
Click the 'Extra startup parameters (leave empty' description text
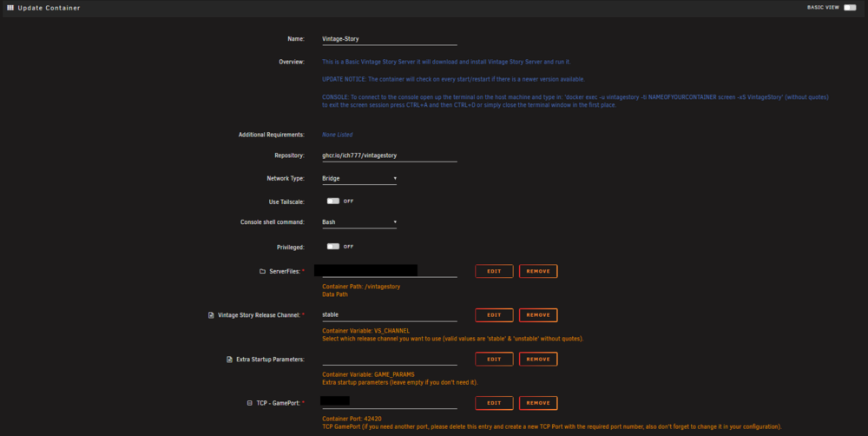click(x=399, y=383)
